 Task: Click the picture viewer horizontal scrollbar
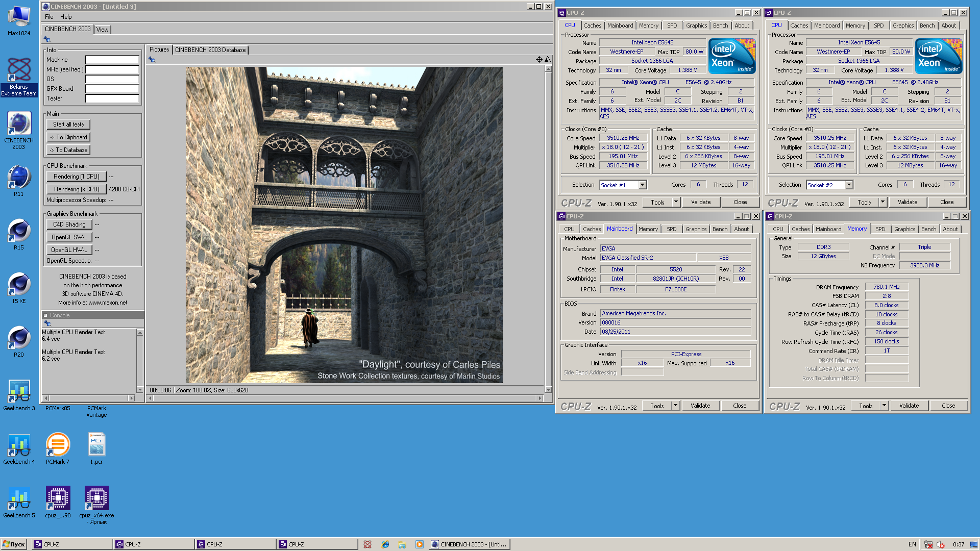point(345,398)
